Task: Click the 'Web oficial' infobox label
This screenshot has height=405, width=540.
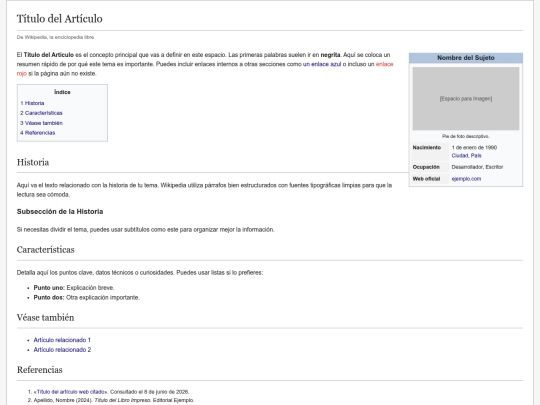Action: (426, 179)
